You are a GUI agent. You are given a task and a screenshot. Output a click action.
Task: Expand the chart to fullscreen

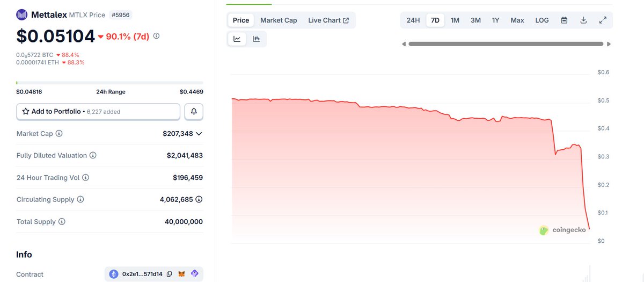(x=603, y=20)
